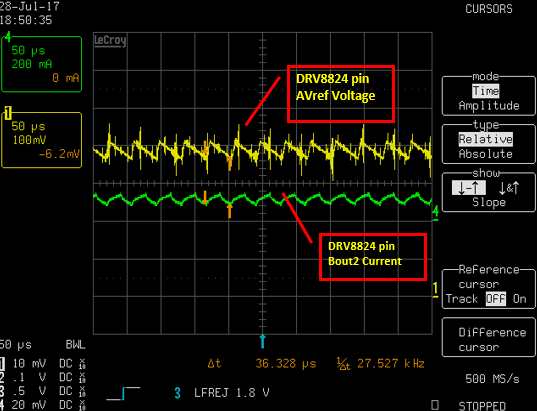Click the cyan trigger position arrow
This screenshot has width=537, height=411.
262,341
